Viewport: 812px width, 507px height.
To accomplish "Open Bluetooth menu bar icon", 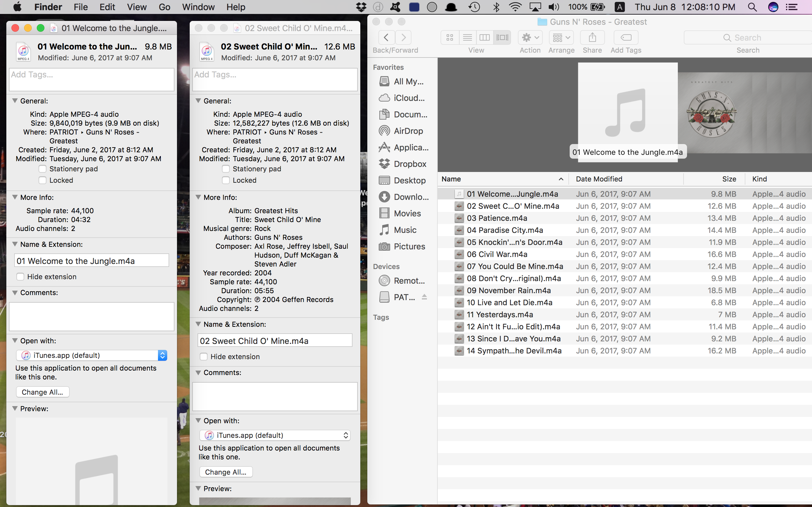I will (x=496, y=7).
